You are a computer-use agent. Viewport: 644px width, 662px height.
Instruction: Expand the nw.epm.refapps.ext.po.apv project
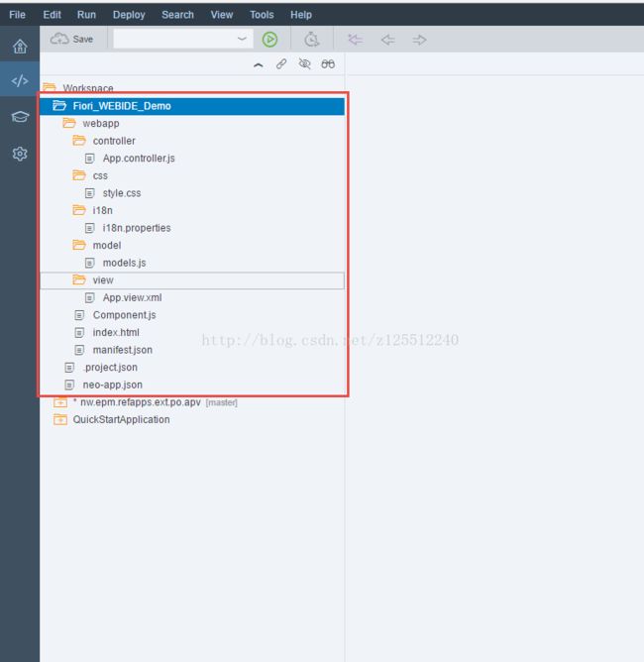[x=60, y=402]
